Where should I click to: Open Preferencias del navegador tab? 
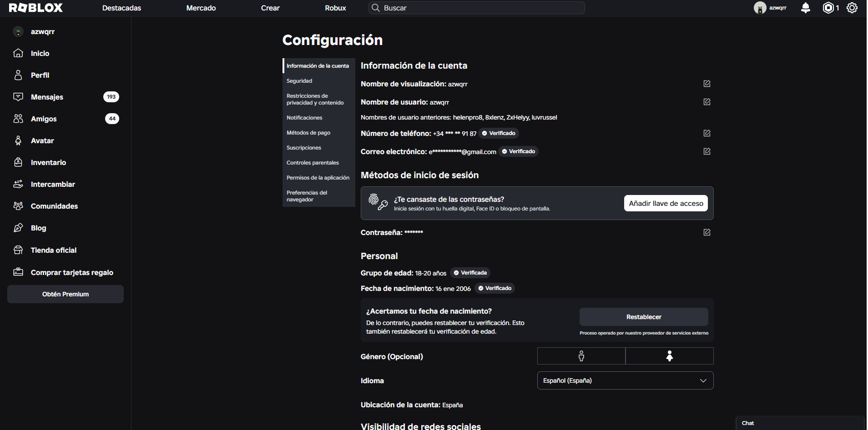click(x=319, y=196)
